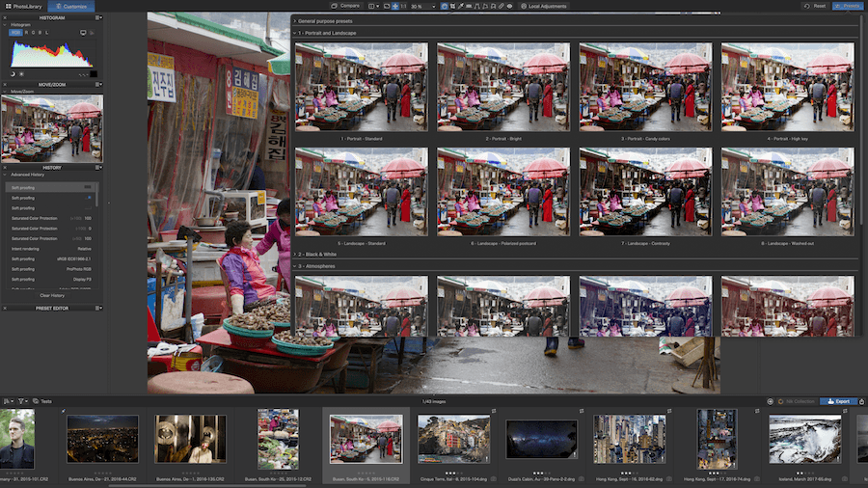
Task: Apply the 8 - Landscape - Washed-out preset
Action: click(x=787, y=191)
